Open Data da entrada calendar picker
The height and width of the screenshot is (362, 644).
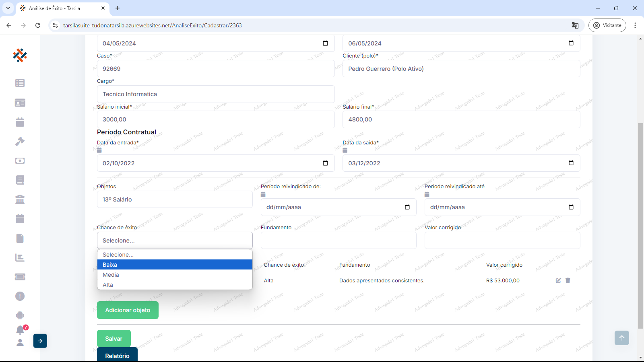coord(325,163)
